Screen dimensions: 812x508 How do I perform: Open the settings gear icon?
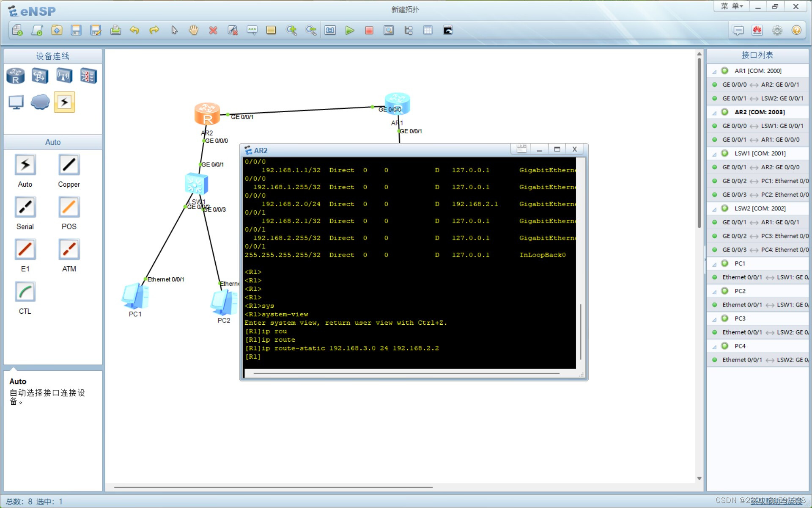click(777, 30)
